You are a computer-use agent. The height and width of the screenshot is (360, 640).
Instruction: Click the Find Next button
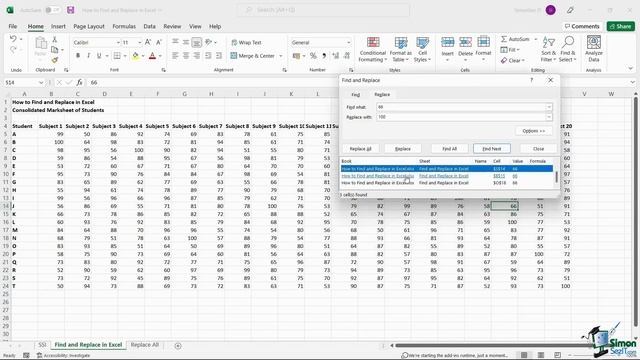(491, 149)
